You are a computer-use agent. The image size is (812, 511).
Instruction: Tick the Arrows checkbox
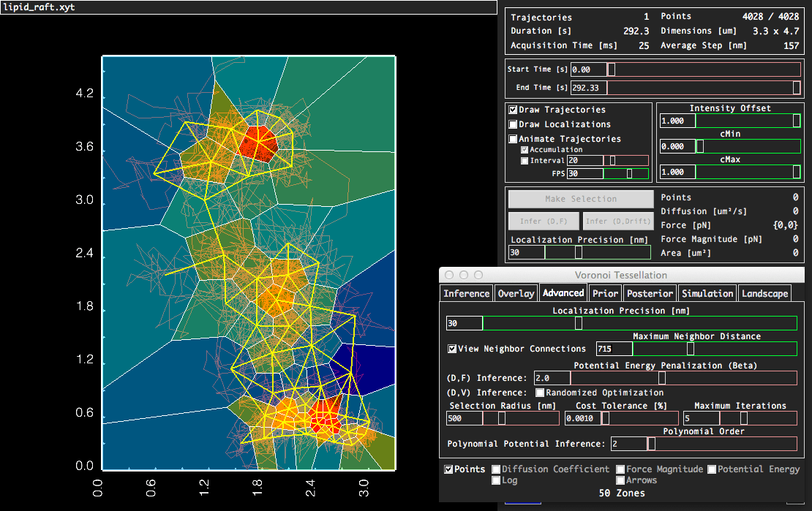(620, 480)
